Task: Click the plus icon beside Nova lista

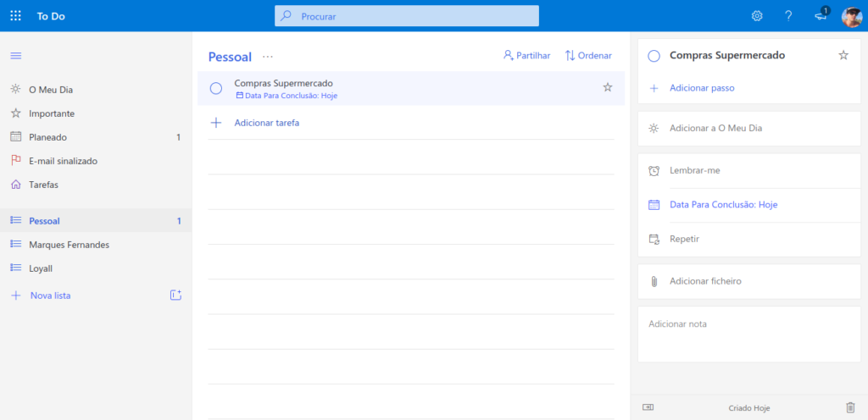Action: point(16,296)
